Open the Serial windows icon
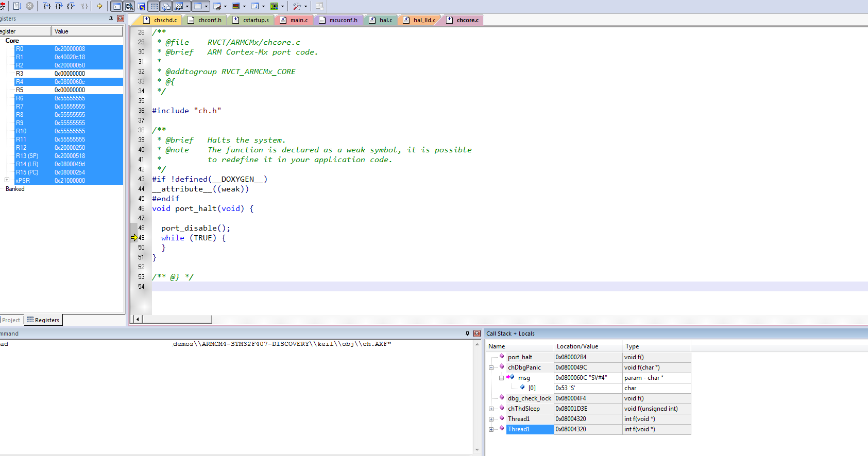The height and width of the screenshot is (456, 868). point(217,7)
